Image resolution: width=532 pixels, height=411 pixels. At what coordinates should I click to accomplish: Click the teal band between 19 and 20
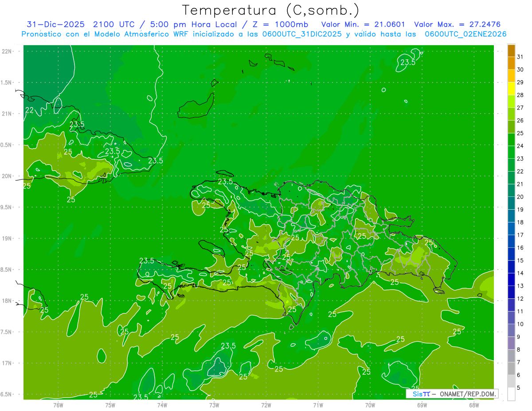(511, 203)
